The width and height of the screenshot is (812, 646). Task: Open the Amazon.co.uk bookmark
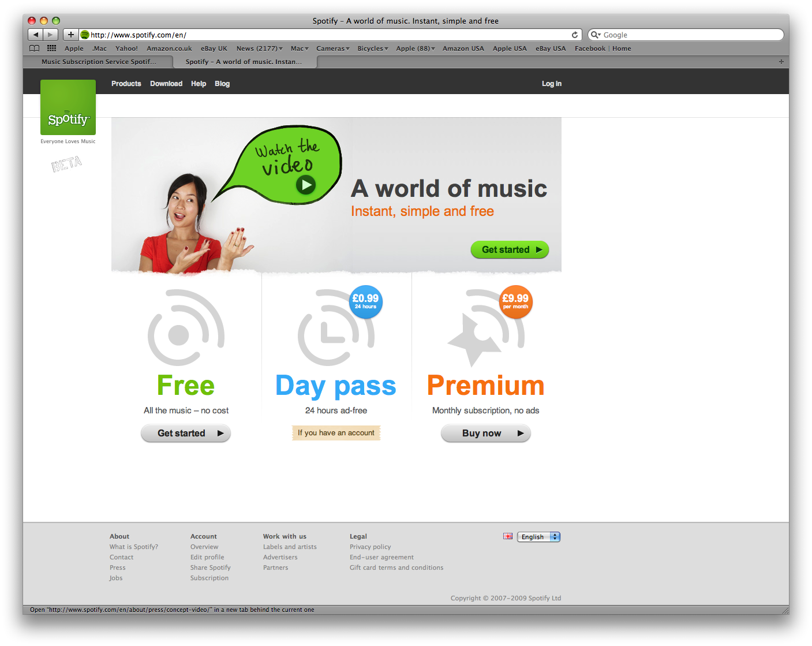point(169,48)
